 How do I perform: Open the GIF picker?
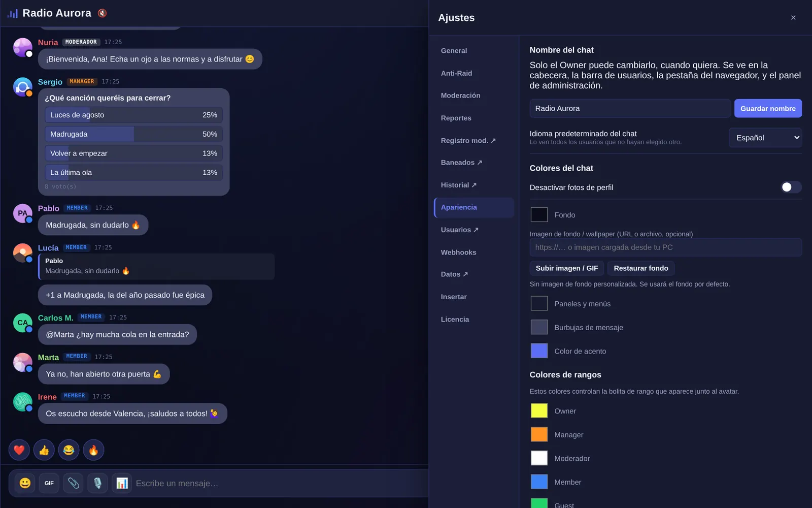pos(49,483)
